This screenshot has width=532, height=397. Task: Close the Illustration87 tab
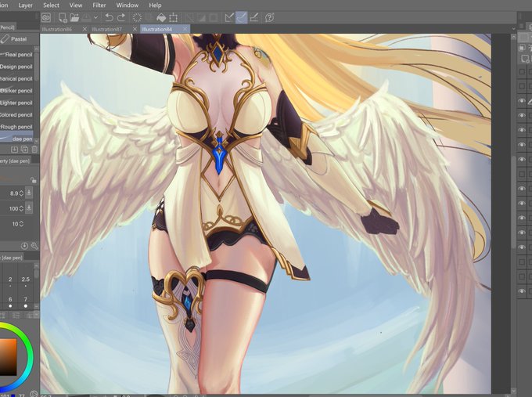pos(135,29)
